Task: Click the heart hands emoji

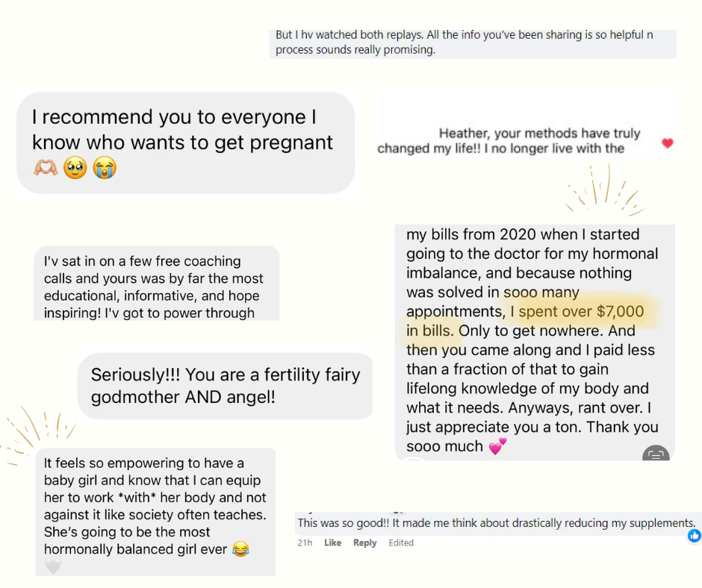Action: 46,168
